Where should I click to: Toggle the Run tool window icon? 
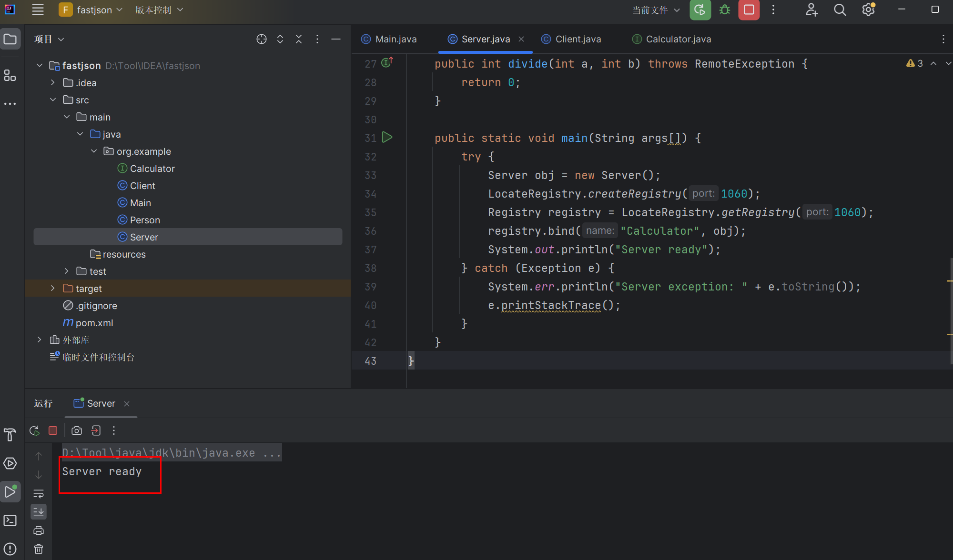click(x=10, y=491)
